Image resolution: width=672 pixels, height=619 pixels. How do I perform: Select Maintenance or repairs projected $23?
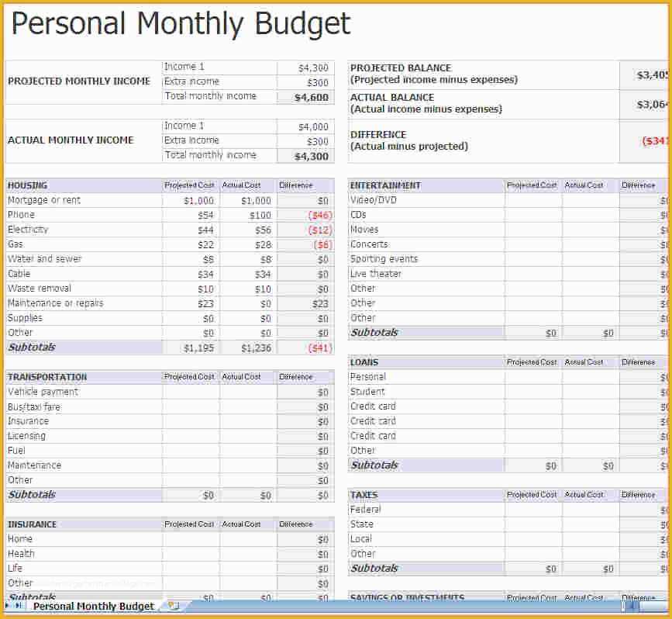(191, 304)
